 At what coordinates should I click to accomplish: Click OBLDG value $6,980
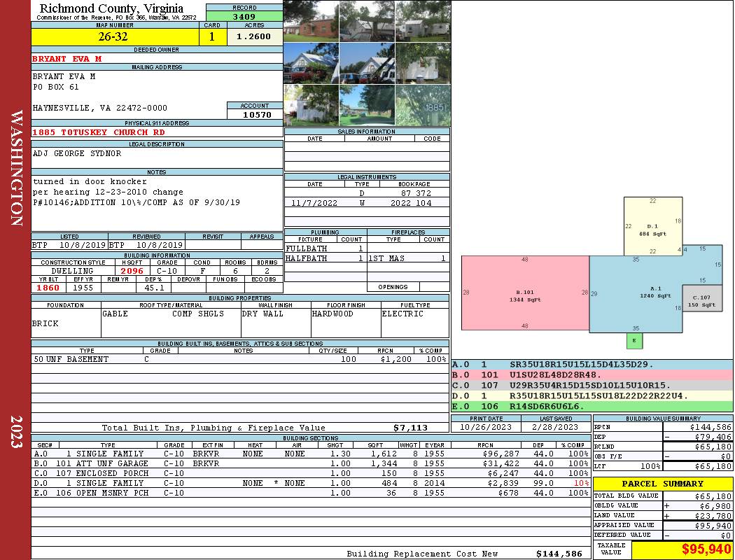coord(715,506)
